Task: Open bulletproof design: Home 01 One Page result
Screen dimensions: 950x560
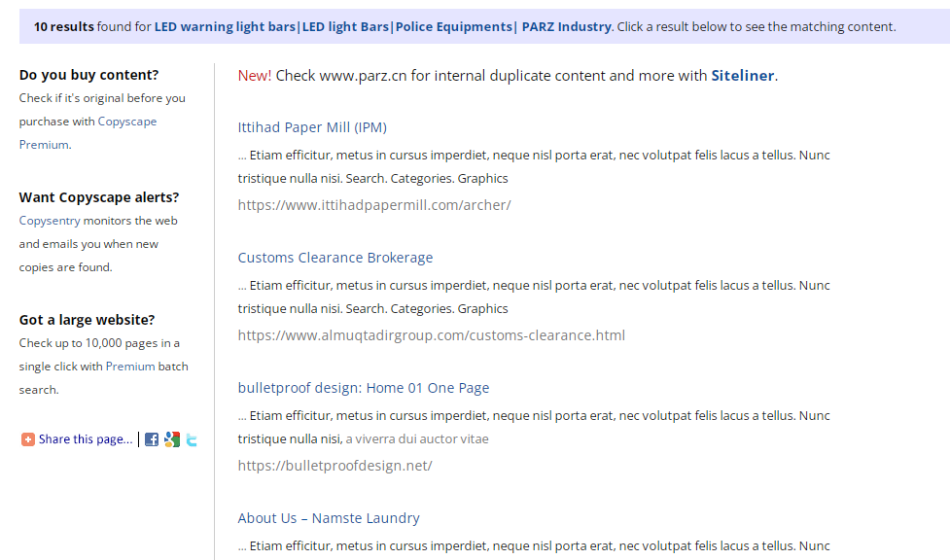Action: (364, 388)
